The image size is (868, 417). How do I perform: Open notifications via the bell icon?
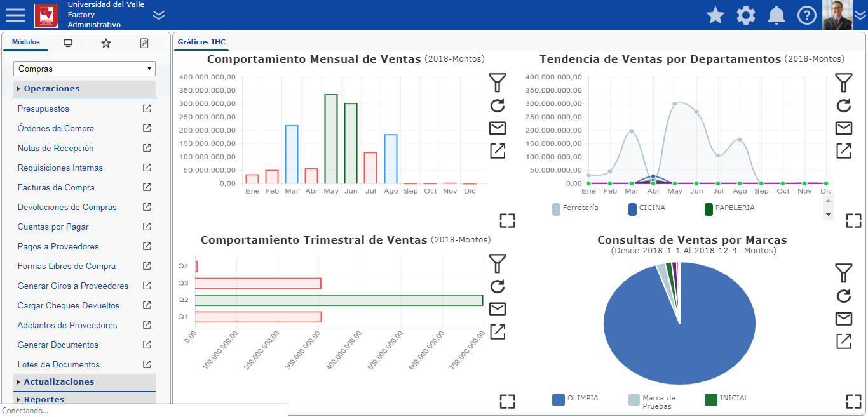(776, 15)
